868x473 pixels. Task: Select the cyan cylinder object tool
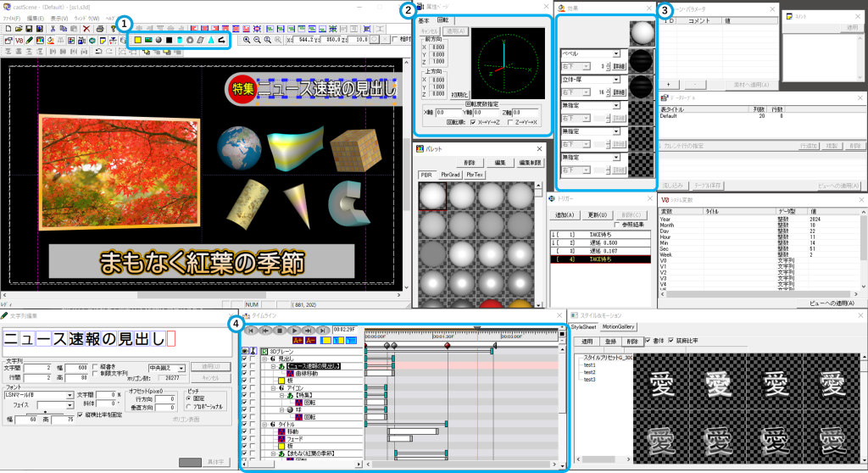tap(180, 40)
